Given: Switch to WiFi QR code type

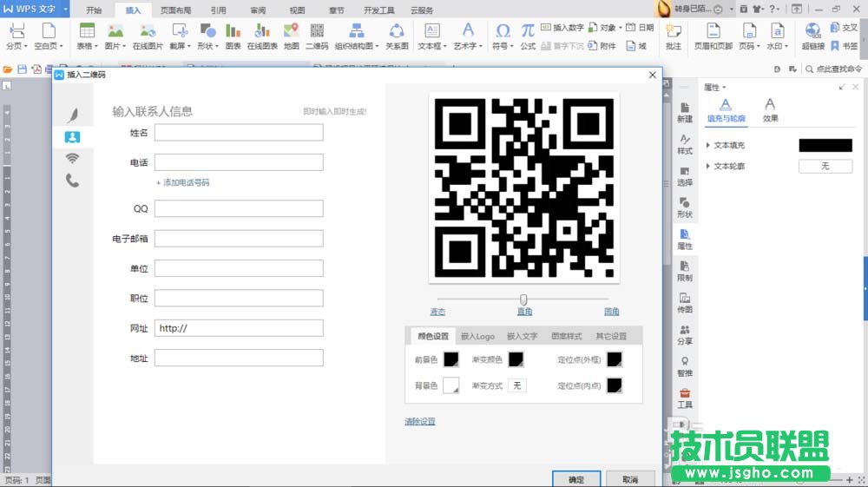Looking at the screenshot, I should coord(73,158).
